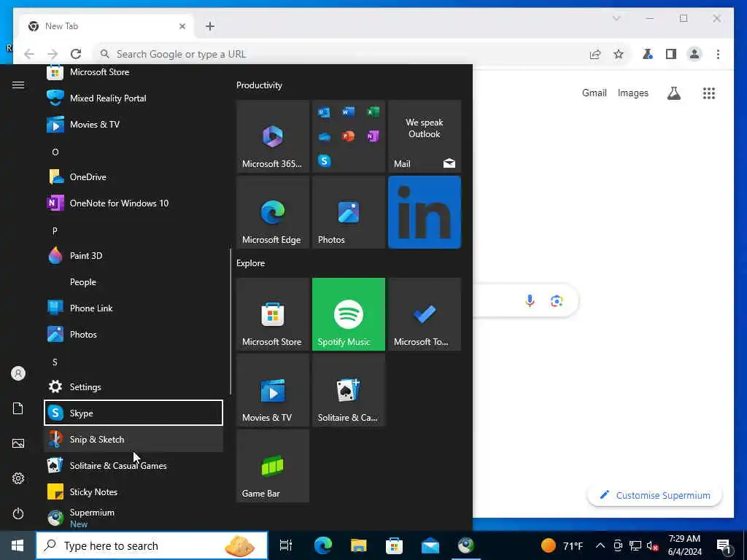This screenshot has height=560, width=747.
Task: Click Customise Supermium button
Action: (x=654, y=495)
